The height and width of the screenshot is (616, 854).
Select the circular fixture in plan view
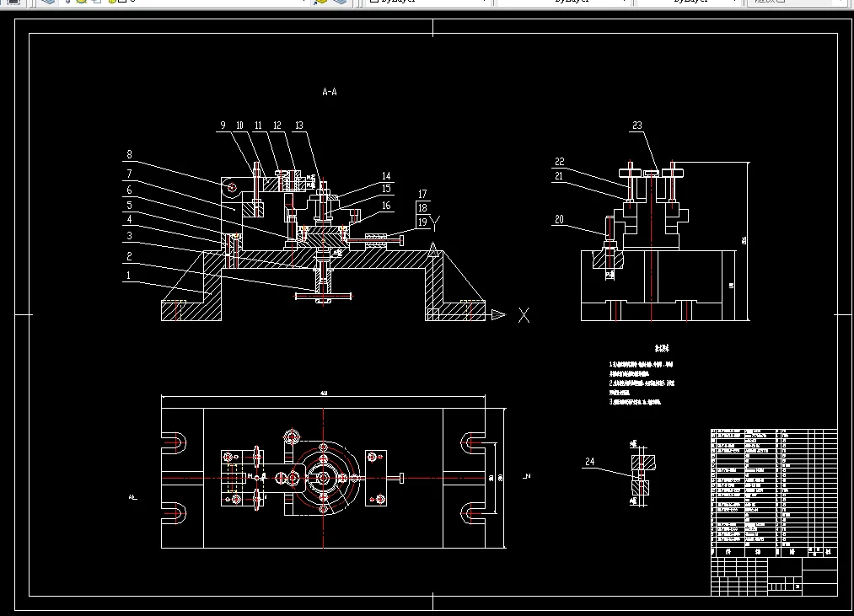coord(324,478)
